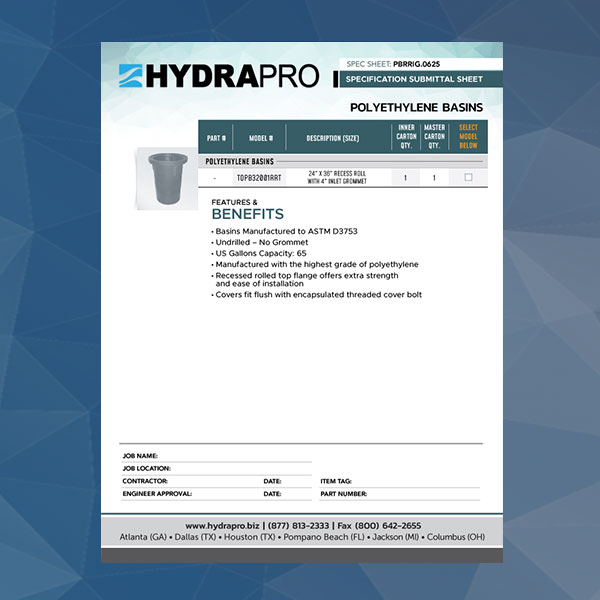600x600 pixels.
Task: Click the Engineer Approval row Date field
Action: point(287,494)
